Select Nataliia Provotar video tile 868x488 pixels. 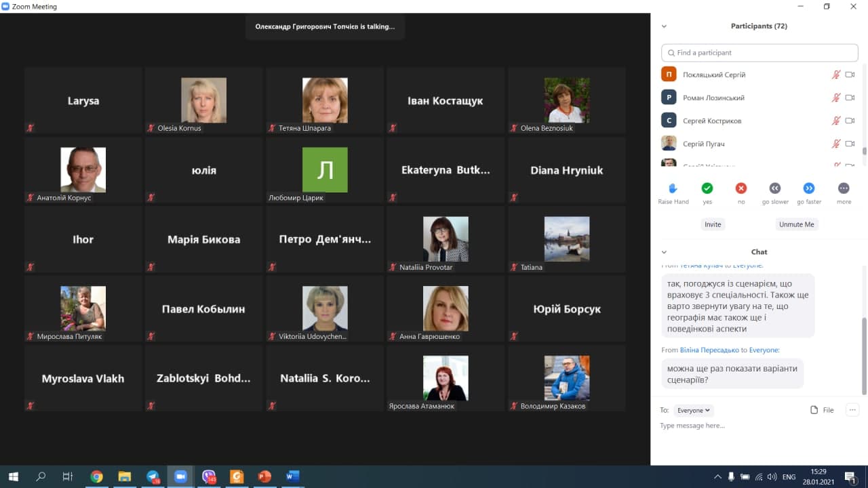coord(446,239)
